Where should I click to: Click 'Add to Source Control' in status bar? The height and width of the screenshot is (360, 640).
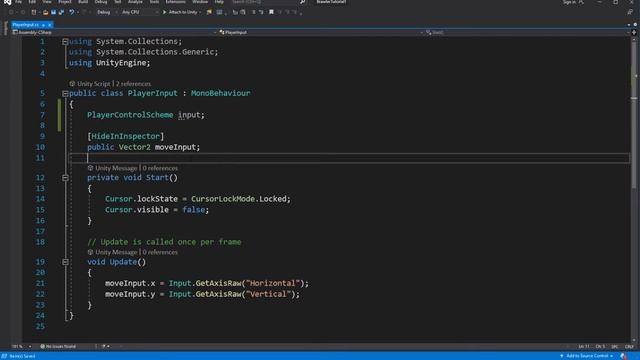click(x=587, y=356)
